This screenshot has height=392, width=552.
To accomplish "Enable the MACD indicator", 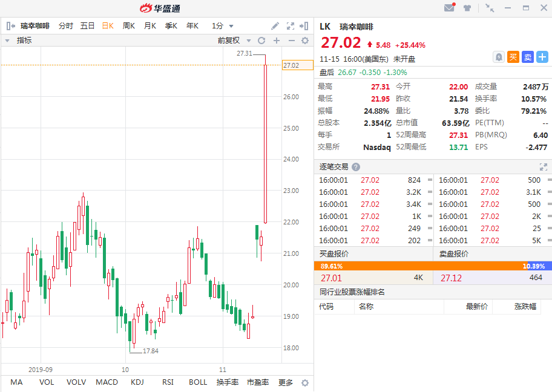I will coord(107,382).
